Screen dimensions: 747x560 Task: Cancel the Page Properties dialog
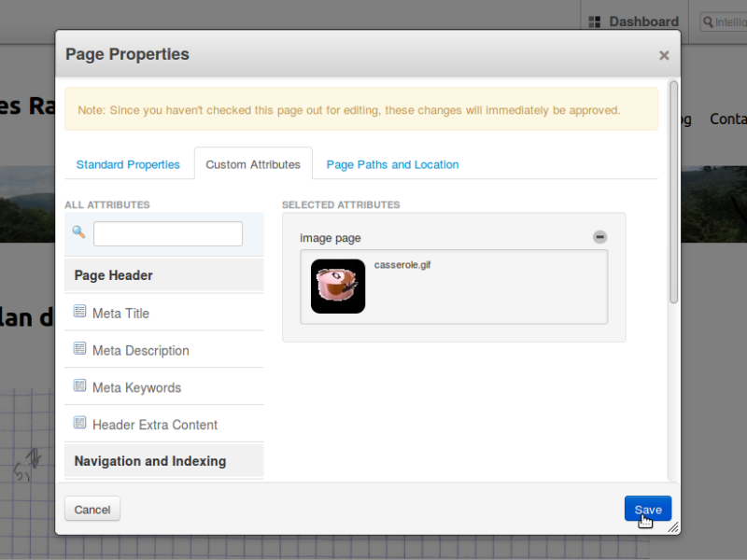tap(92, 509)
